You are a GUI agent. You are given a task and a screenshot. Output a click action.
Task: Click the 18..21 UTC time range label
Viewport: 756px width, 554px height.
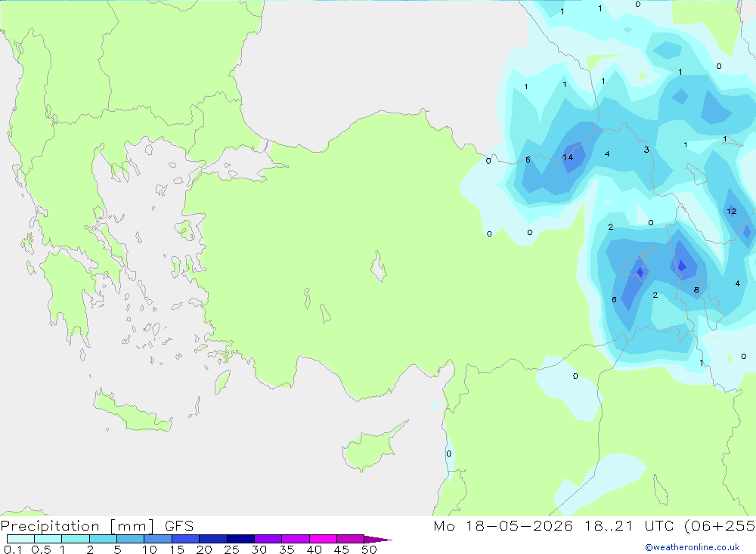pyautogui.click(x=629, y=525)
